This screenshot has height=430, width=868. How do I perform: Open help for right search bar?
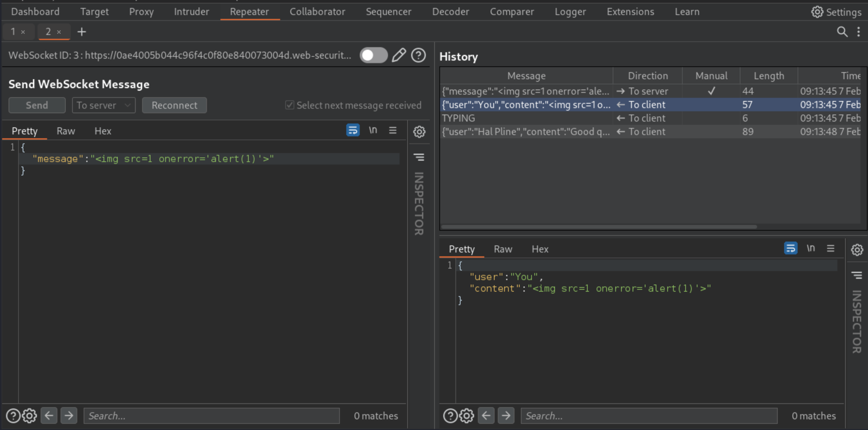point(450,416)
